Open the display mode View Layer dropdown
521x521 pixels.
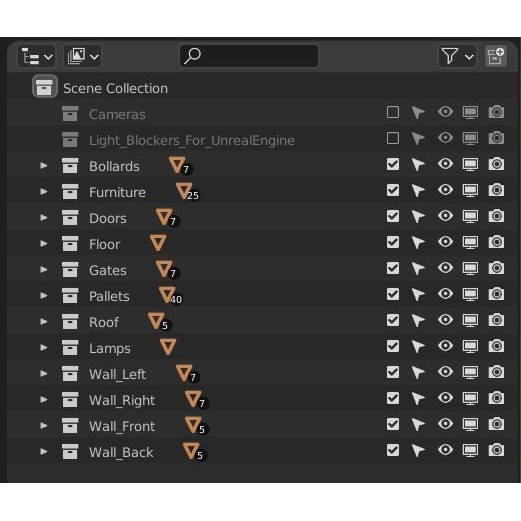83,56
